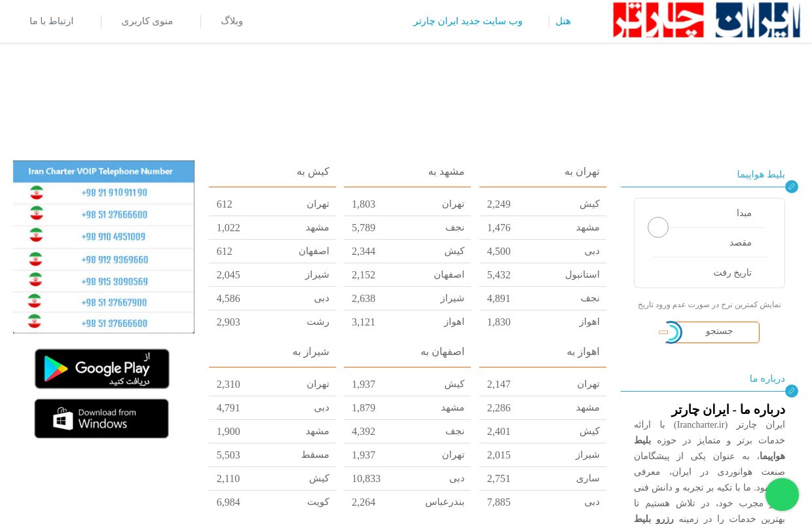Select تهران به نجف 4,891 route
This screenshot has height=524, width=812.
[x=543, y=299]
